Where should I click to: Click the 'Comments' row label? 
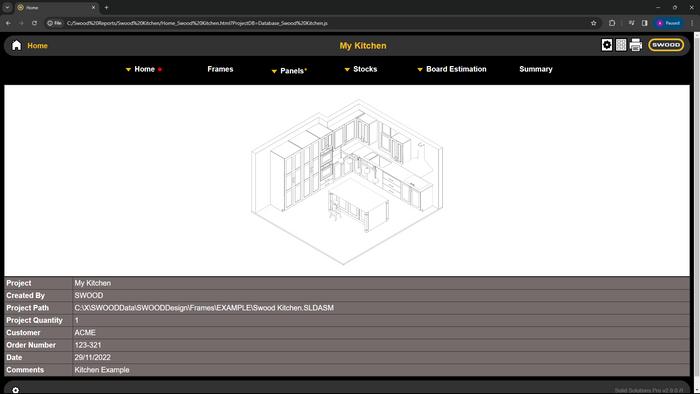[25, 370]
